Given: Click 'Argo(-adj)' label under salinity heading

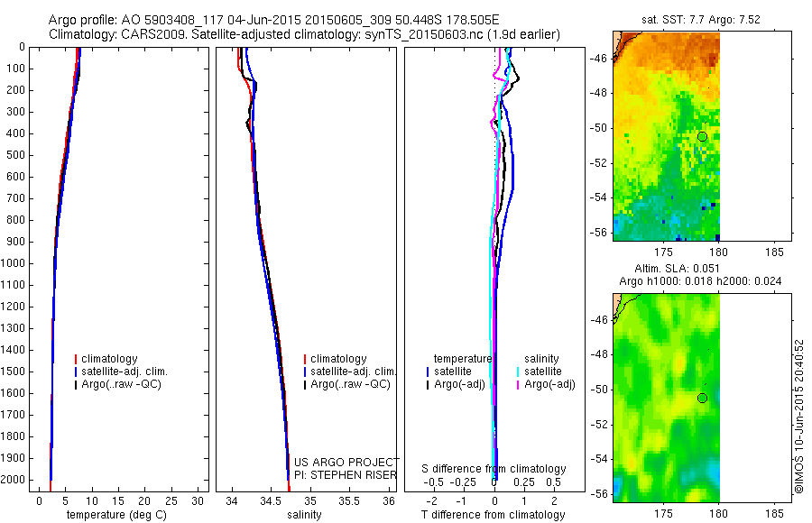Looking at the screenshot, I should [549, 384].
